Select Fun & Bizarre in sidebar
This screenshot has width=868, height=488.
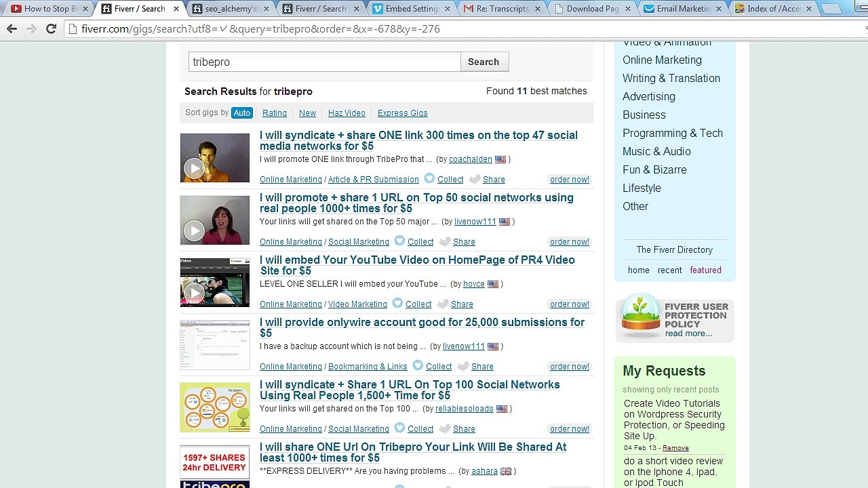pos(654,169)
